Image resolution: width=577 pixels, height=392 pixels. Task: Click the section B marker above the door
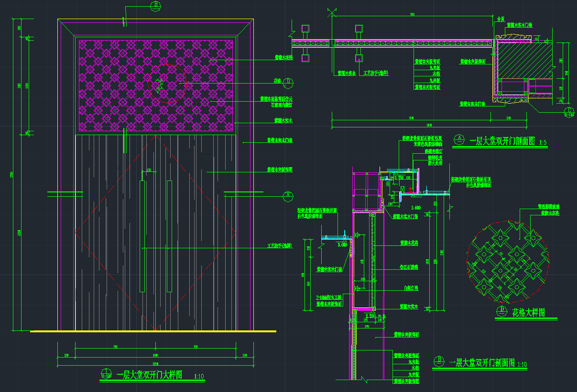coord(156,6)
